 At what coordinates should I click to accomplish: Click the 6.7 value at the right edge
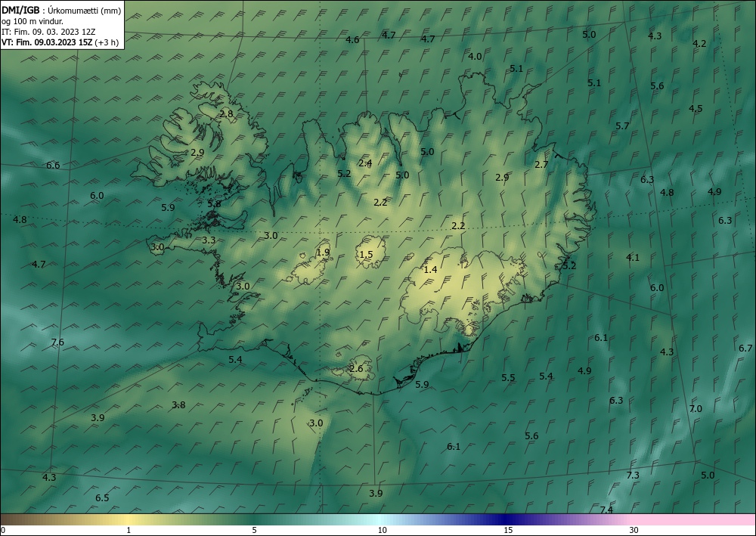pos(745,348)
